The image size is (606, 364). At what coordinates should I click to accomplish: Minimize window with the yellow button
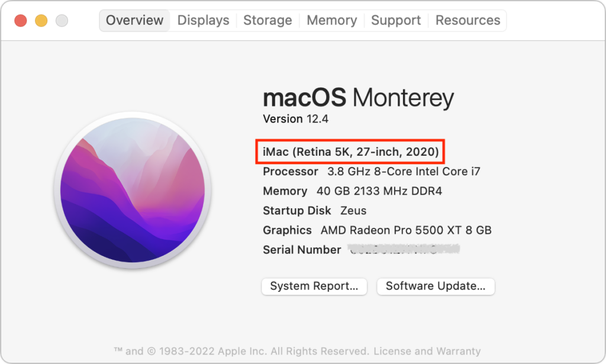(41, 21)
